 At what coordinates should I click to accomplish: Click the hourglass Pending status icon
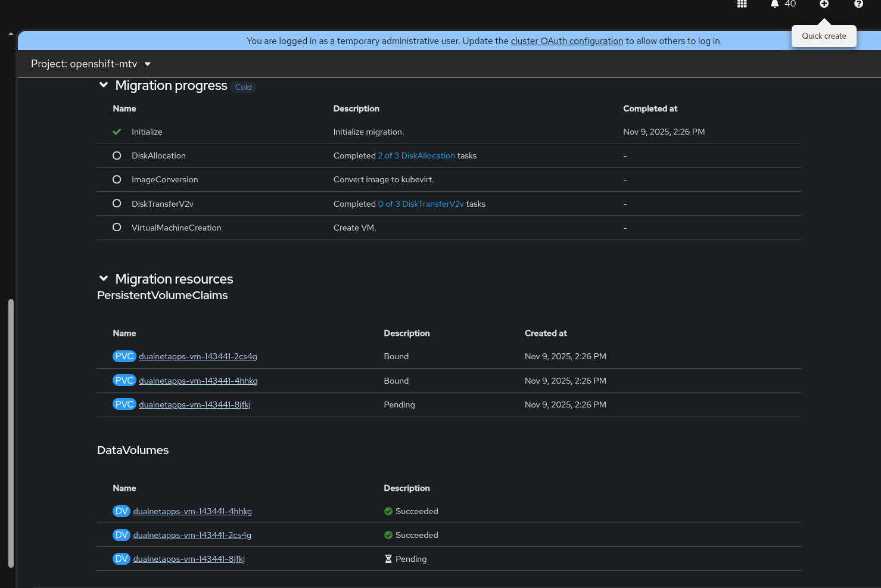click(388, 559)
